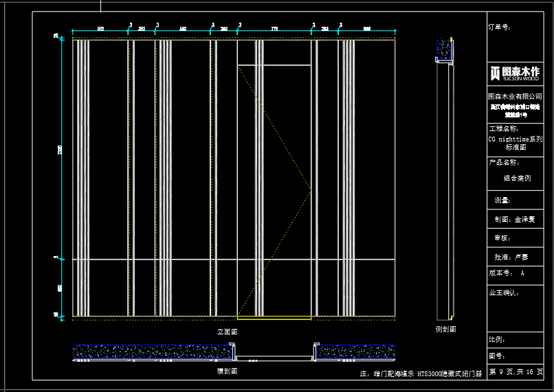Click the Tucson Wood logo in title block
The width and height of the screenshot is (554, 392).
click(x=516, y=73)
